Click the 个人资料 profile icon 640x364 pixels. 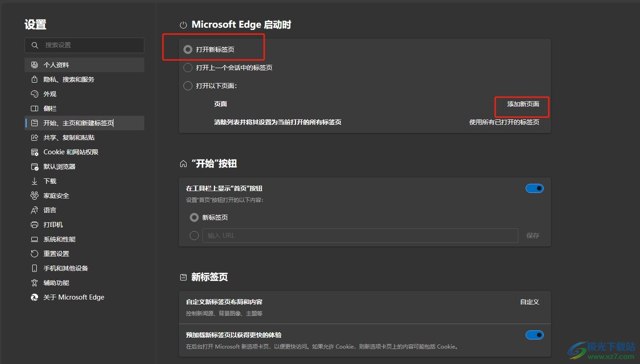tap(34, 65)
